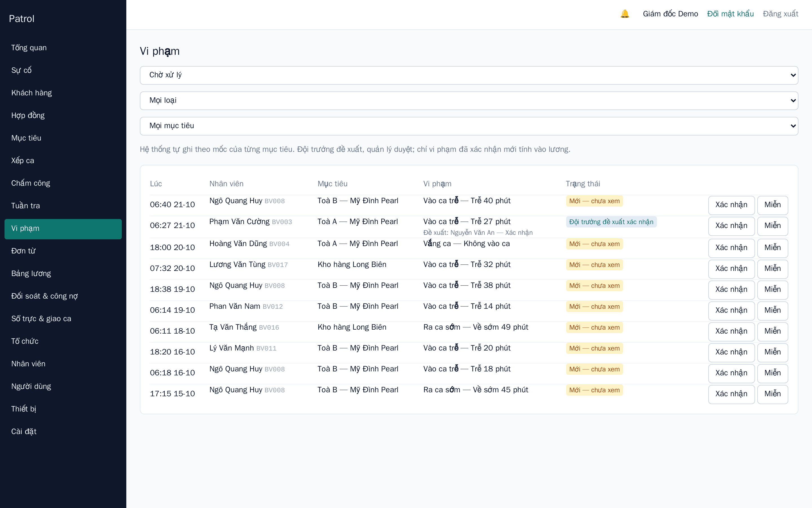812x508 pixels.
Task: Click the Giám đốc Demo user name
Action: point(670,14)
